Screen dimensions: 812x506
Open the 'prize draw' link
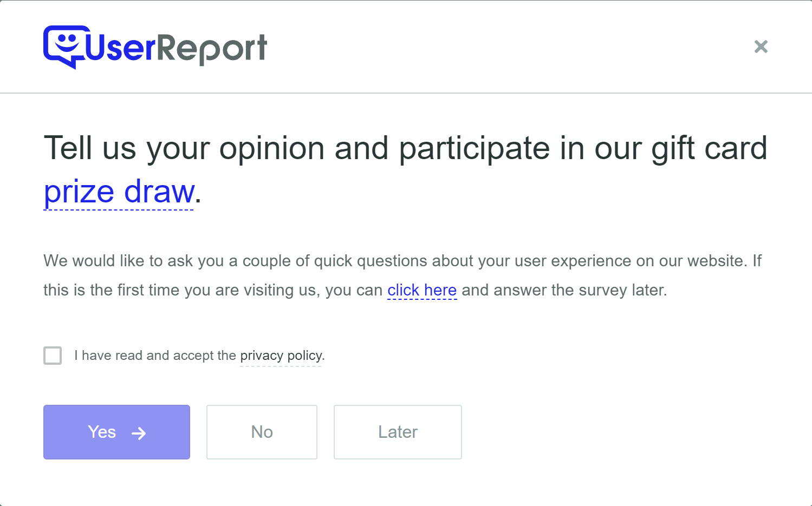pyautogui.click(x=118, y=192)
